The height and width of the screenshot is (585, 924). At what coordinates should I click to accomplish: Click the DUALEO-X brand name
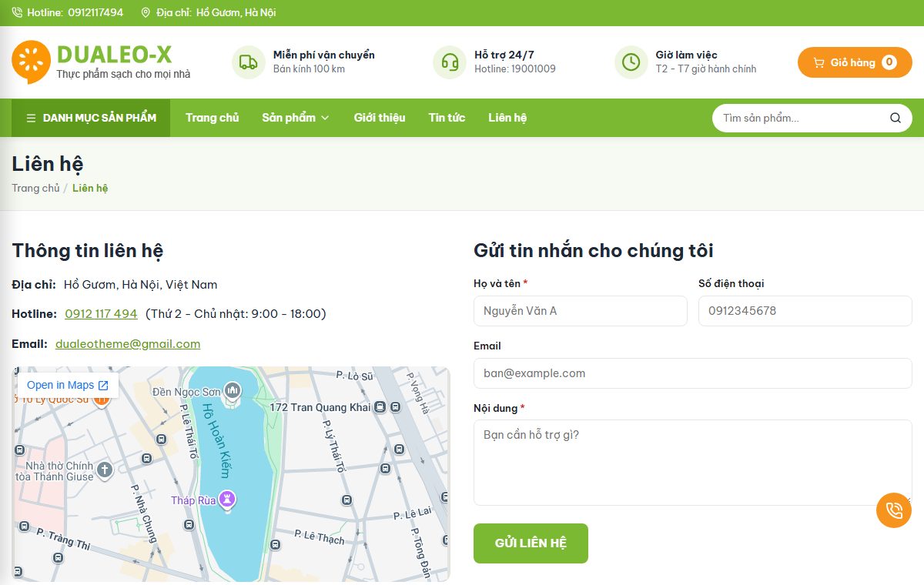pyautogui.click(x=114, y=55)
